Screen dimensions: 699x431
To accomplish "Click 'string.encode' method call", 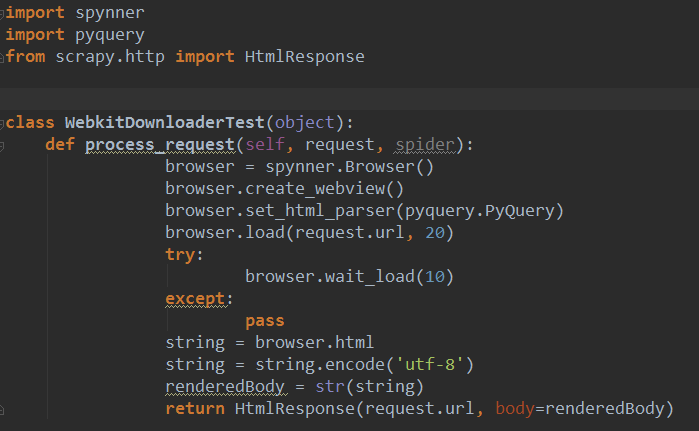I will pyautogui.click(x=320, y=365).
